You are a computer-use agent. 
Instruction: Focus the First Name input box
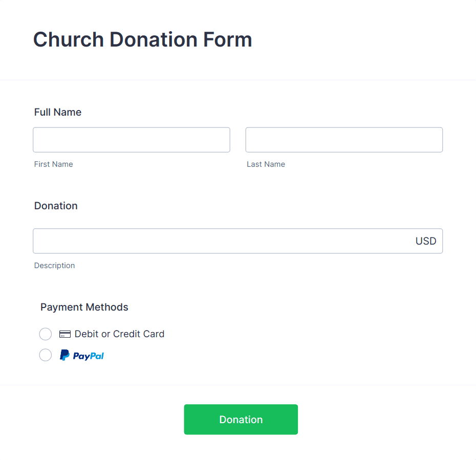[x=132, y=140]
